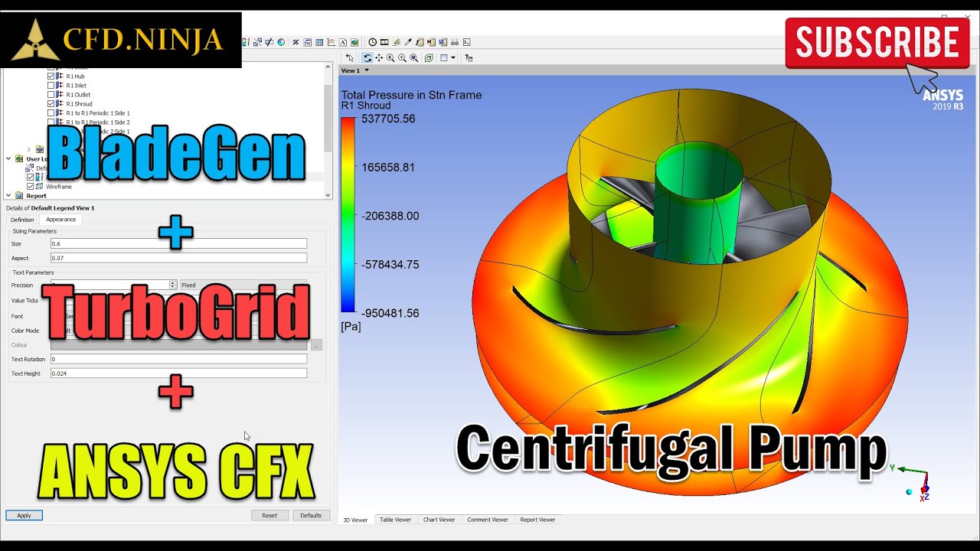This screenshot has height=551, width=980.
Task: Click the Zoom Box magnifier icon
Action: [x=402, y=58]
